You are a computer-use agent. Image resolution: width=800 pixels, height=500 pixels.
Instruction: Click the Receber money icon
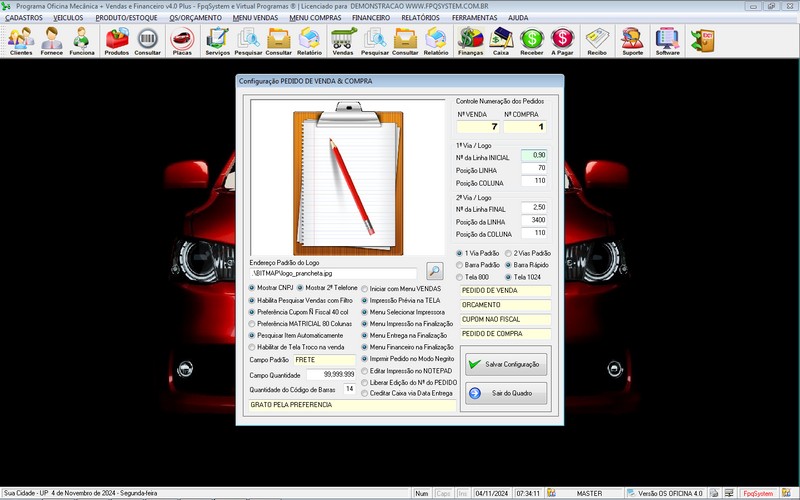point(532,40)
